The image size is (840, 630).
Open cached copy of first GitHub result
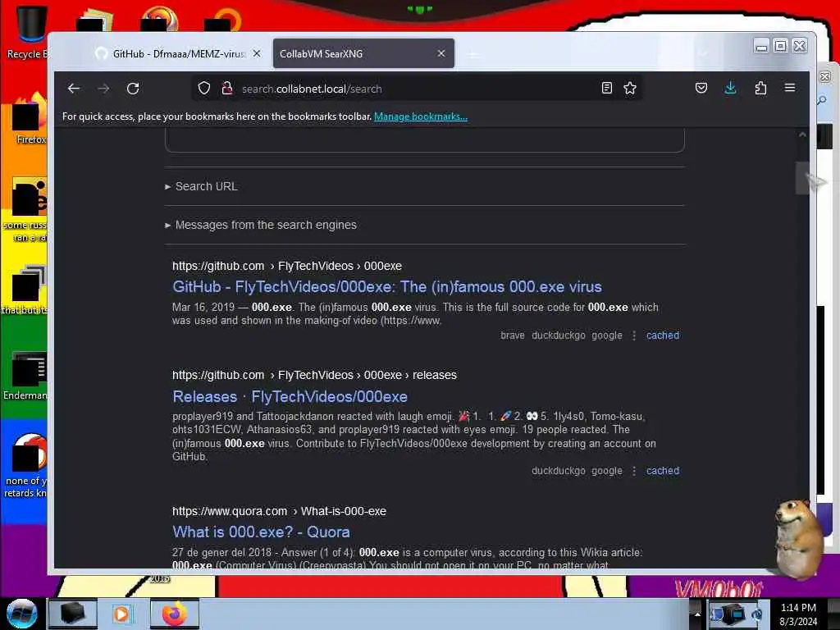point(663,336)
